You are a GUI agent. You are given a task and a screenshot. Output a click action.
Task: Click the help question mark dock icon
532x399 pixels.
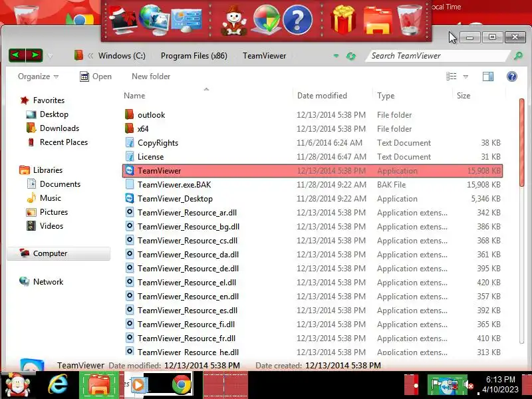[297, 21]
